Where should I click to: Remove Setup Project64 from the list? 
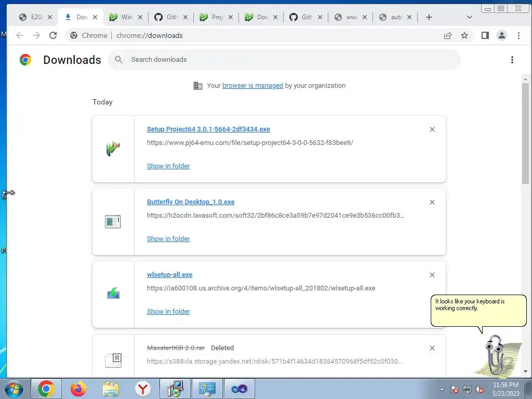coord(432,129)
